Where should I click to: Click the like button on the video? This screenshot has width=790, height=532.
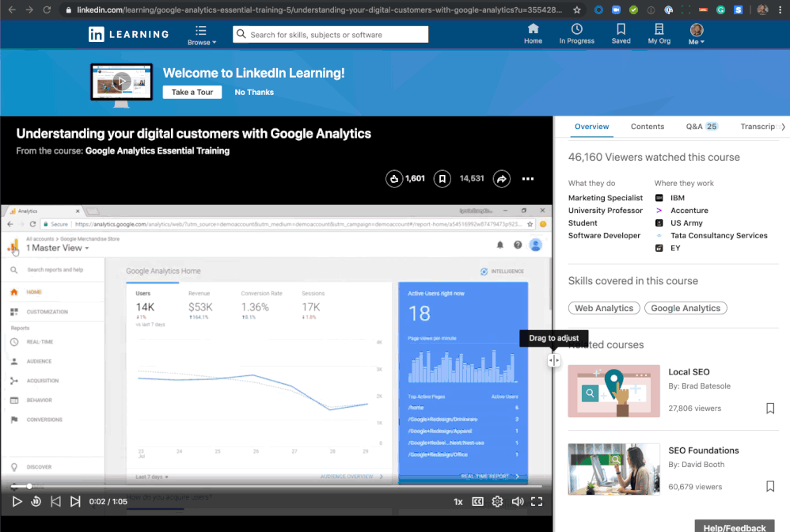(x=394, y=179)
